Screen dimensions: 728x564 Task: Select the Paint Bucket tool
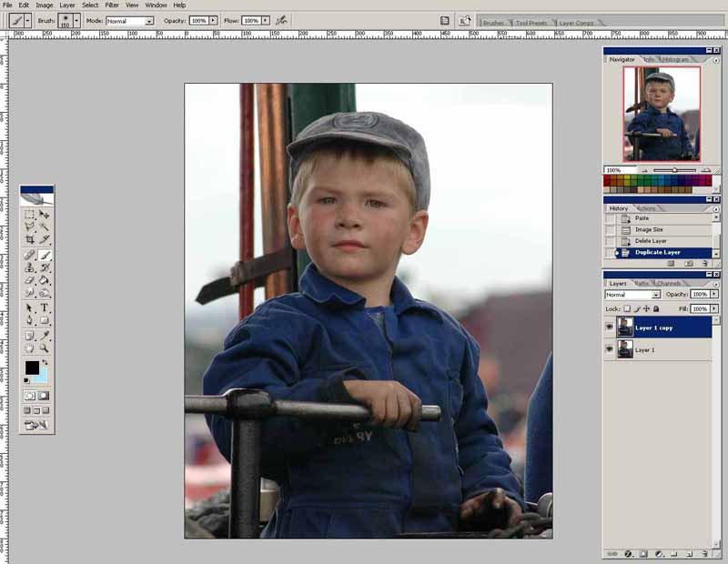(x=44, y=280)
